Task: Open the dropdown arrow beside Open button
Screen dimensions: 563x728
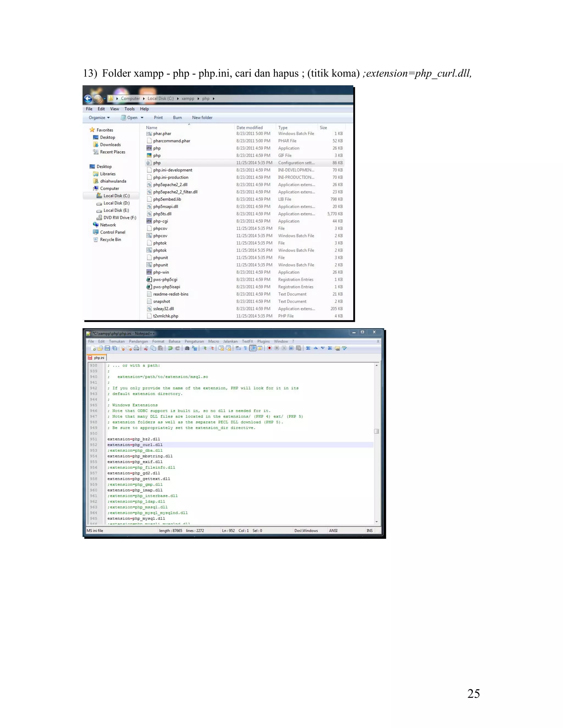Action: pos(142,118)
